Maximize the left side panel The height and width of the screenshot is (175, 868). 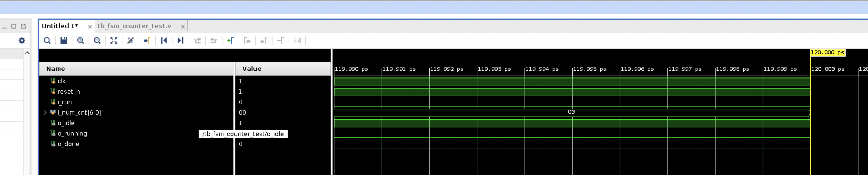click(x=14, y=26)
